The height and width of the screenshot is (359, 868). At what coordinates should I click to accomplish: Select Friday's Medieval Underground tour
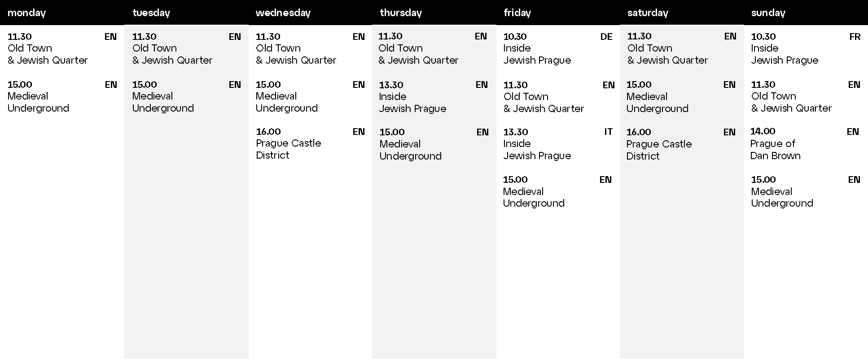[x=534, y=197]
